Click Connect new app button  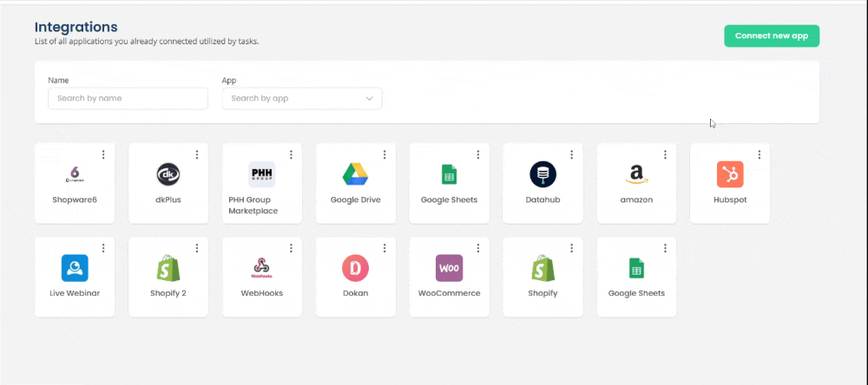[x=772, y=36]
